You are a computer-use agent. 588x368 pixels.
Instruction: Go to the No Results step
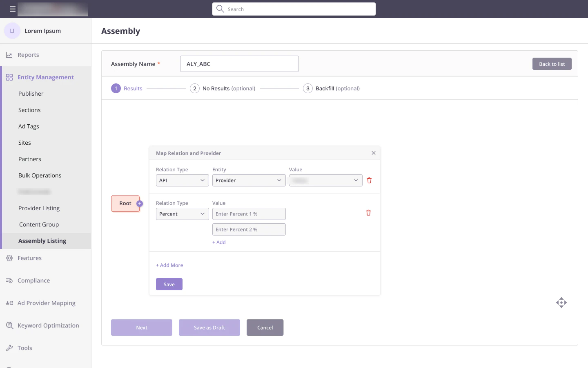pos(223,88)
